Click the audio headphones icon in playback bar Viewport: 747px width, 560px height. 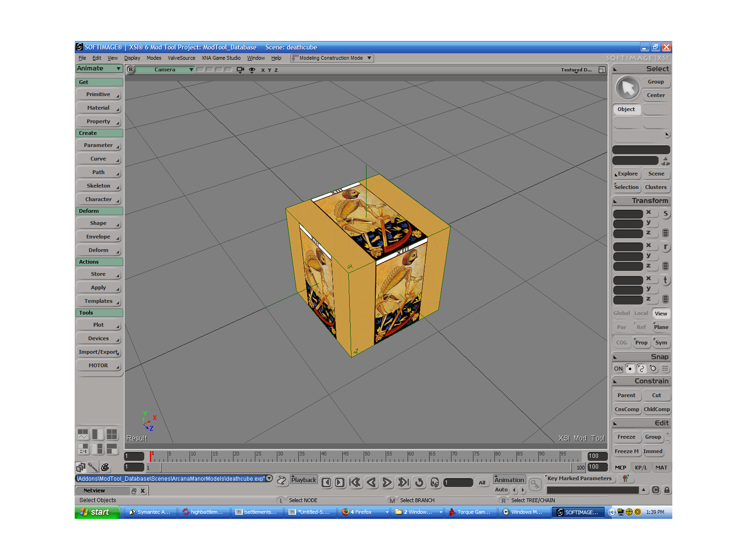pyautogui.click(x=435, y=483)
